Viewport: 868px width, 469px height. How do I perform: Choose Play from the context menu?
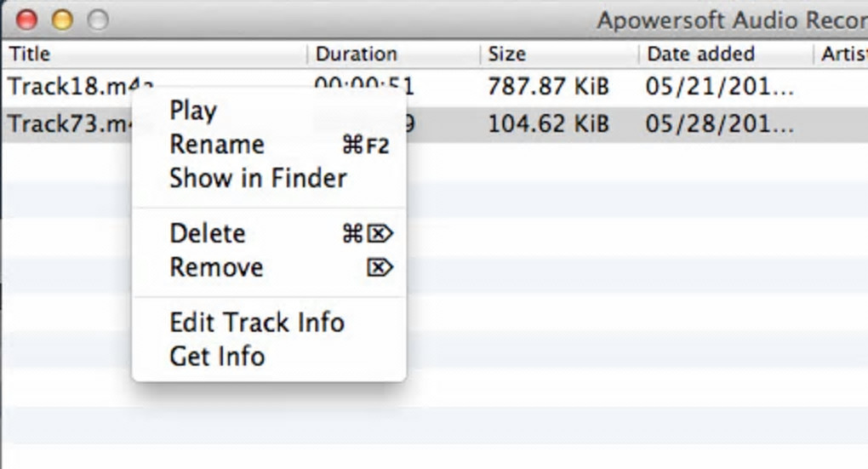click(193, 111)
